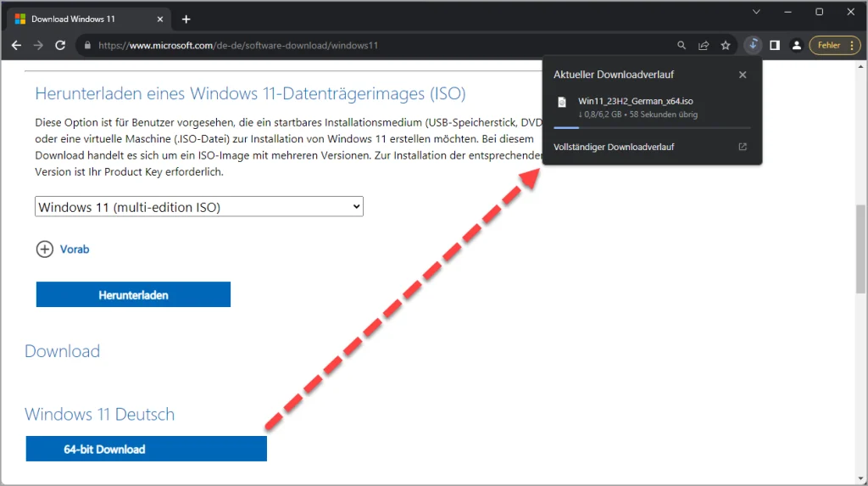Click the Vorab link text
Image resolution: width=868 pixels, height=486 pixels.
(x=75, y=249)
